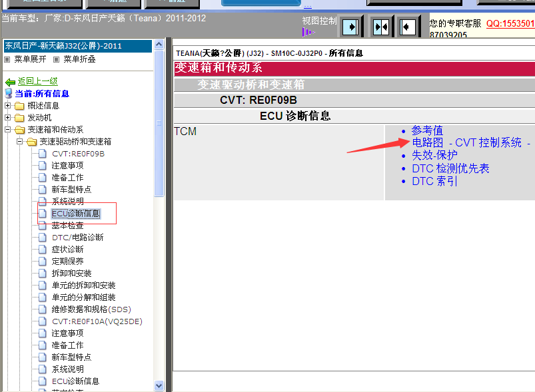Click the 菜单折叠 label

[x=79, y=59]
